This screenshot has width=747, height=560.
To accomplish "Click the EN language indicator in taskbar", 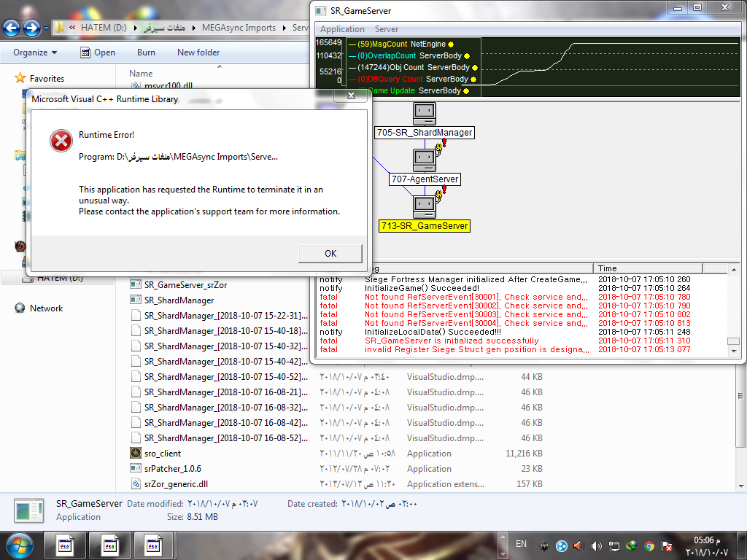I will click(521, 544).
